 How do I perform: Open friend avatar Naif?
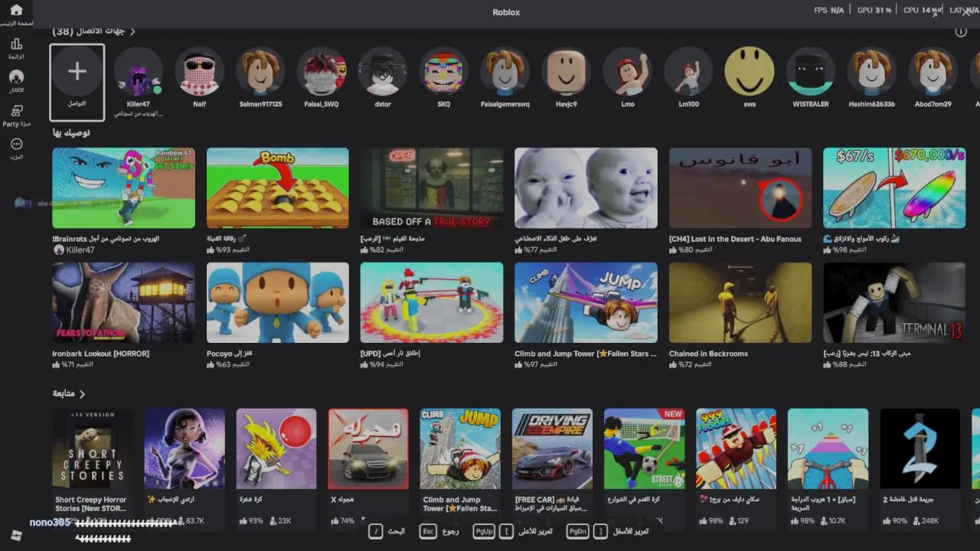click(199, 71)
